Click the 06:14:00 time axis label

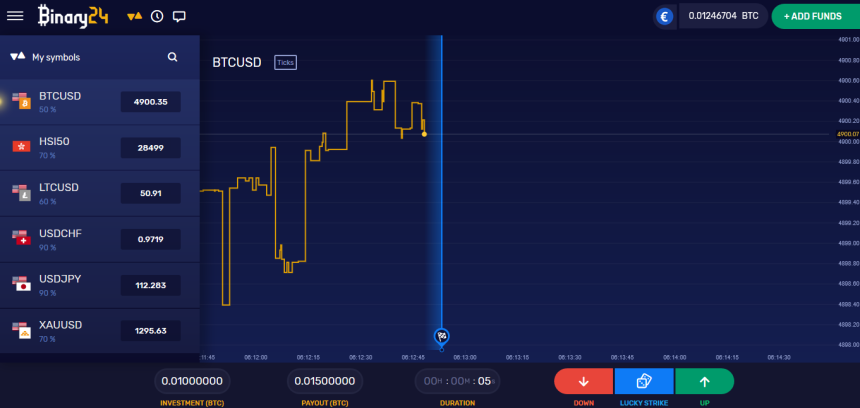tap(675, 357)
